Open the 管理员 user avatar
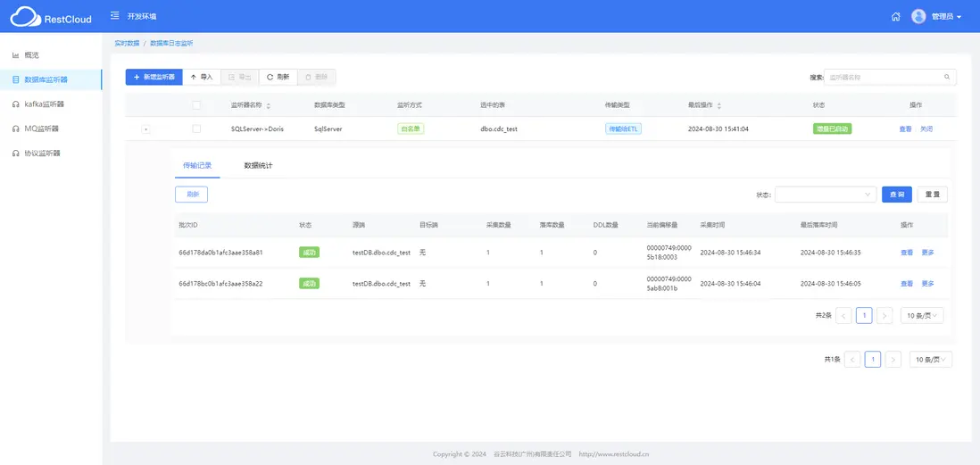This screenshot has width=980, height=465. [918, 17]
